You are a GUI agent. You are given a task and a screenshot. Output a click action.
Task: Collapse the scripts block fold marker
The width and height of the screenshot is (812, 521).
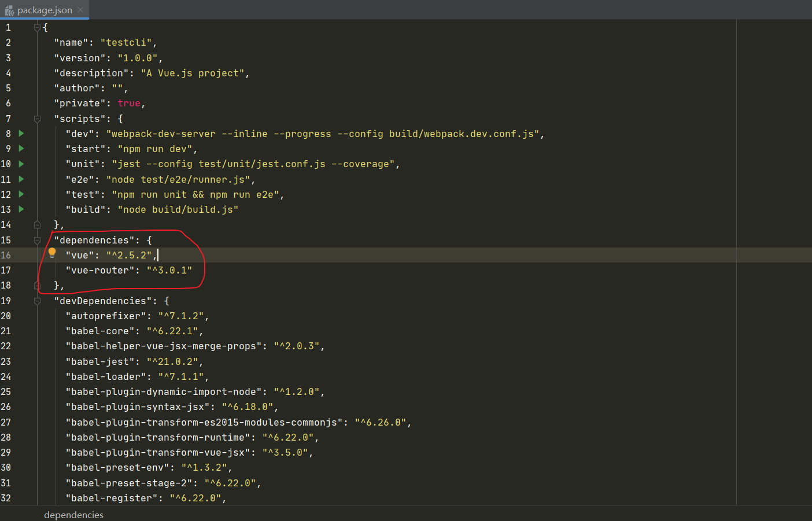37,119
